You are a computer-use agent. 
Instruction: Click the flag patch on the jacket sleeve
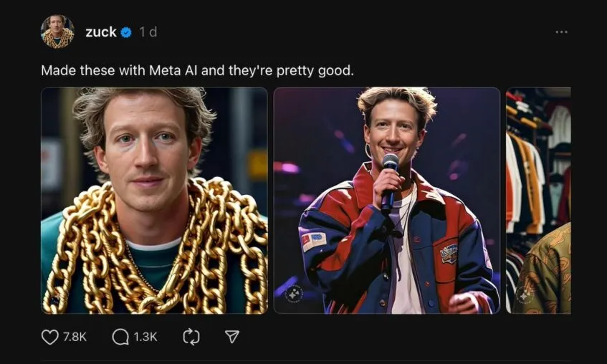tap(313, 240)
